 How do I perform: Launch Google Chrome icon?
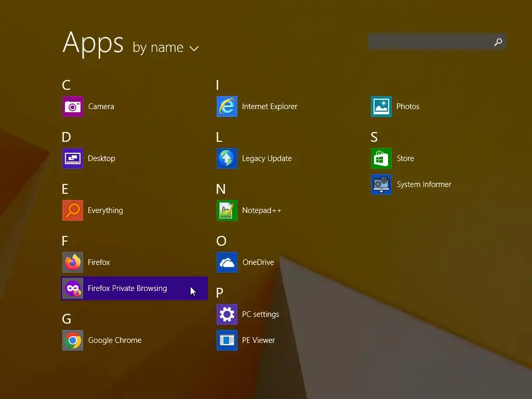(x=73, y=340)
